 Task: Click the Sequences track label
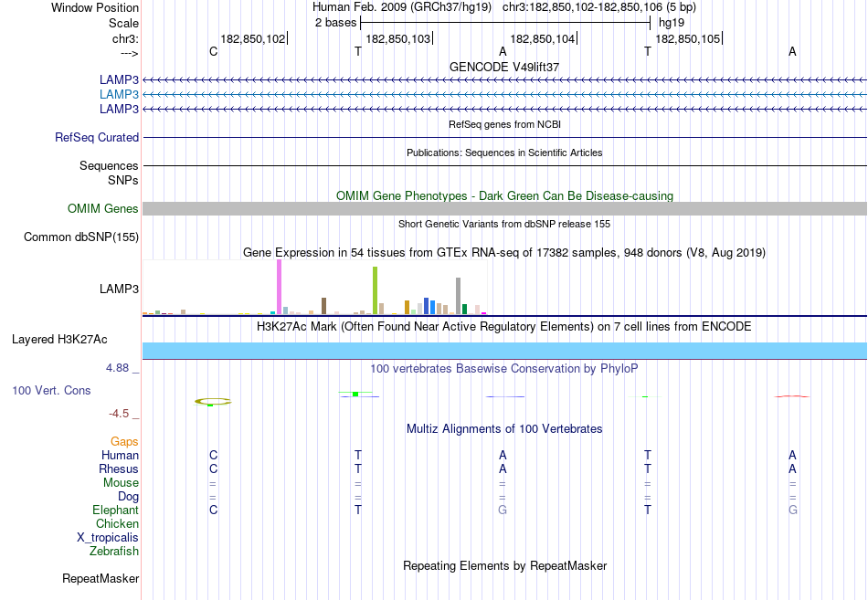109,165
